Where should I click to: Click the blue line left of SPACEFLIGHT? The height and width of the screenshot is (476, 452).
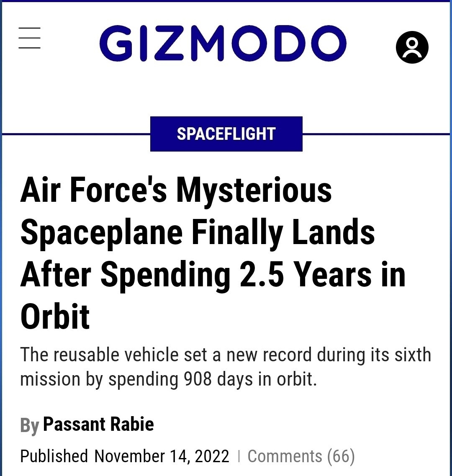pos(76,134)
